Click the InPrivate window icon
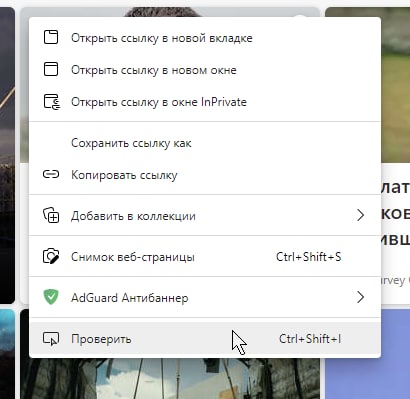Viewport: 410px width, 399px height. click(52, 102)
